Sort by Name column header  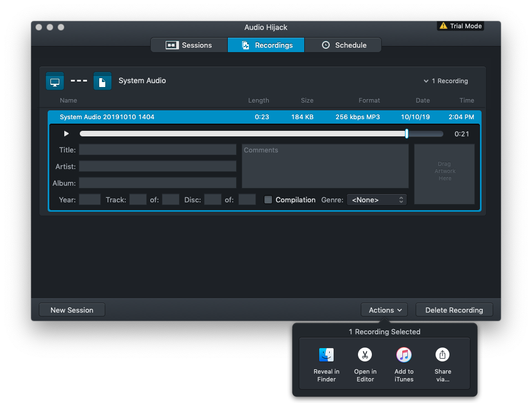(68, 100)
